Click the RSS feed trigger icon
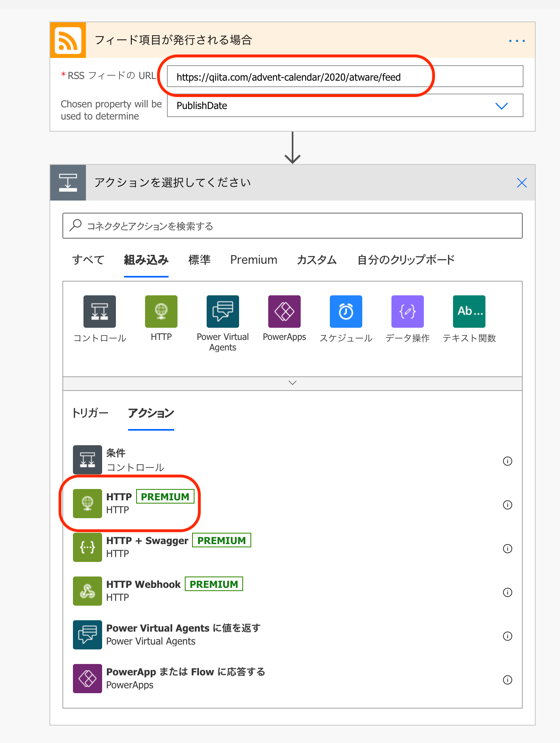Image resolution: width=560 pixels, height=743 pixels. click(x=68, y=40)
